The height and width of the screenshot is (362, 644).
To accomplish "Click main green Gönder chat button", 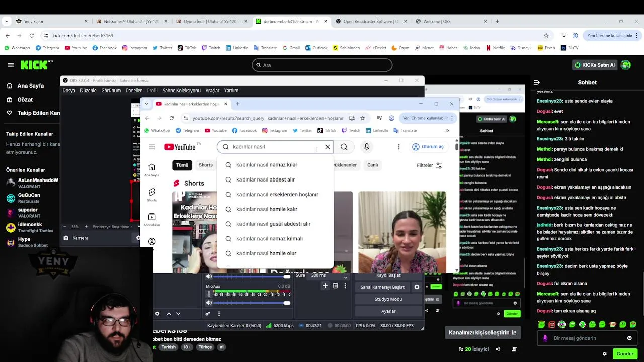I will [625, 354].
